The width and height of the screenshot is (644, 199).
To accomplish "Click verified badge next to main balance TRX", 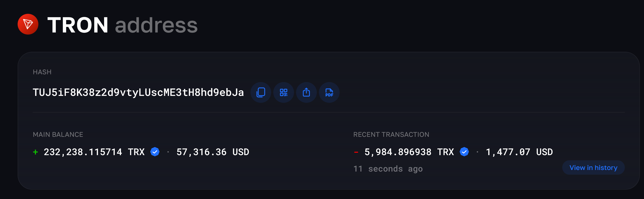I will (x=155, y=152).
